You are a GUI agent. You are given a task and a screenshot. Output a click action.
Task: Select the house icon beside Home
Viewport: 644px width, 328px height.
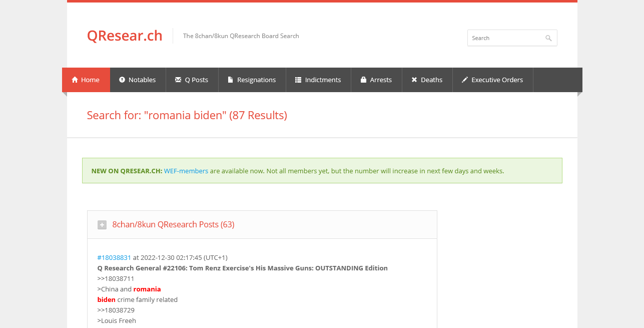75,80
